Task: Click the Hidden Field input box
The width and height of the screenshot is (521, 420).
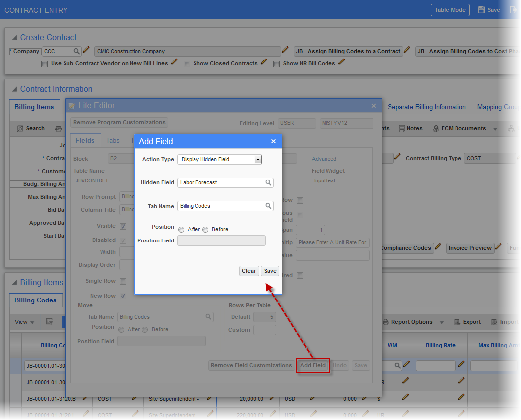Action: coord(225,182)
